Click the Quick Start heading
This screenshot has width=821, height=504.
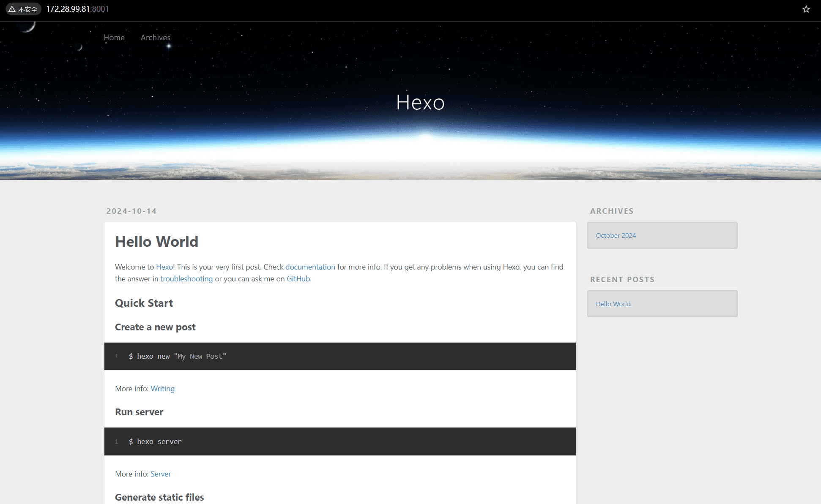point(144,303)
